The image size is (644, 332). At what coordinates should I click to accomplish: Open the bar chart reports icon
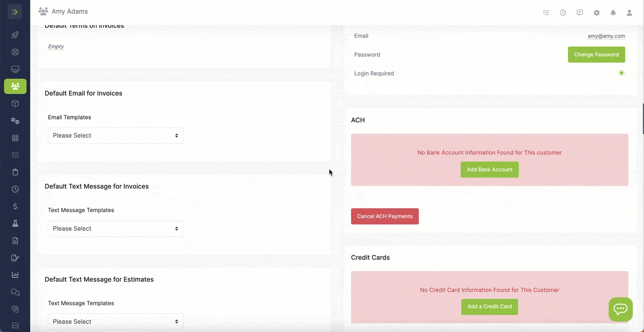tap(15, 275)
